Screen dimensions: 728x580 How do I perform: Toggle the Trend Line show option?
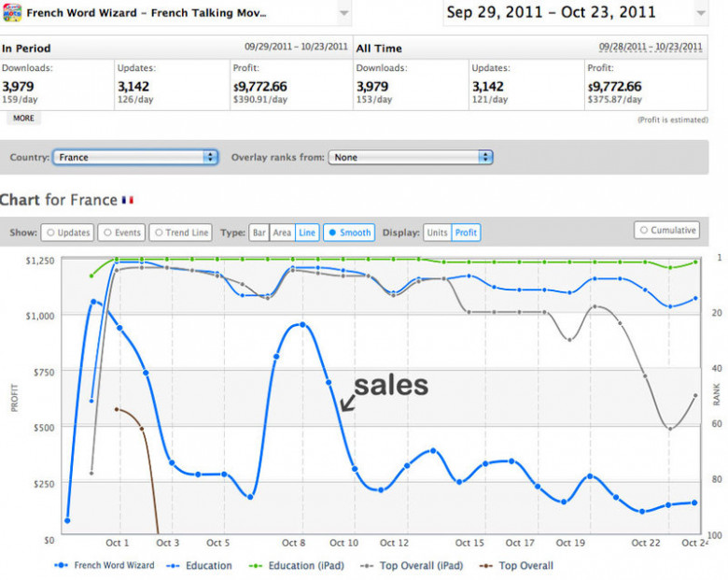181,233
